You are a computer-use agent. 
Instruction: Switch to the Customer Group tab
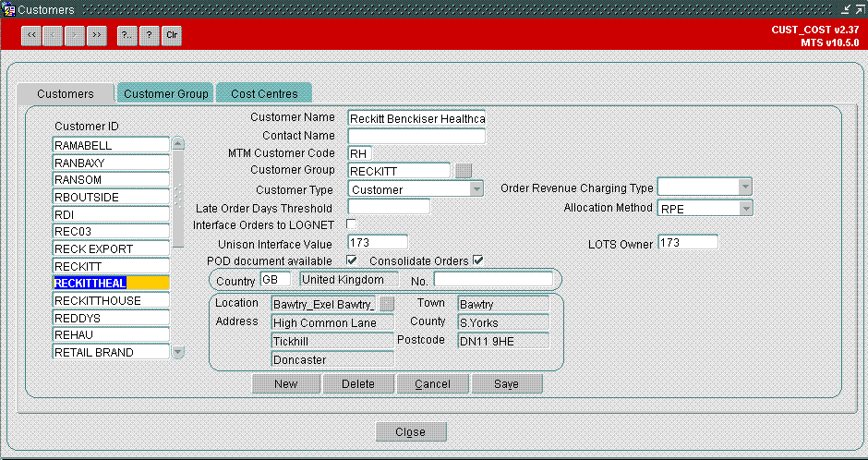[x=165, y=93]
